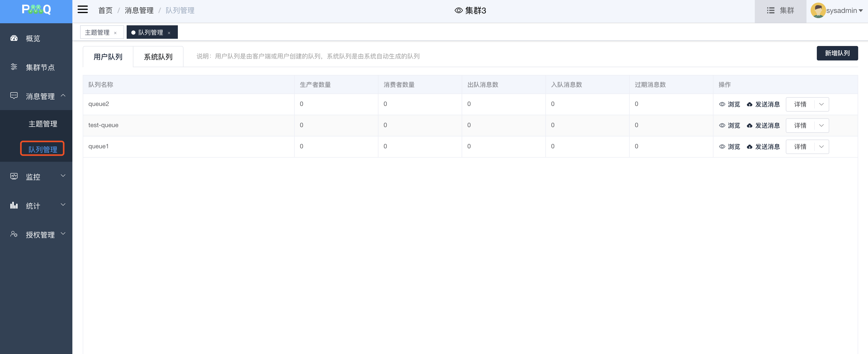Click the sysadmin avatar image
The width and height of the screenshot is (868, 354).
pyautogui.click(x=818, y=10)
